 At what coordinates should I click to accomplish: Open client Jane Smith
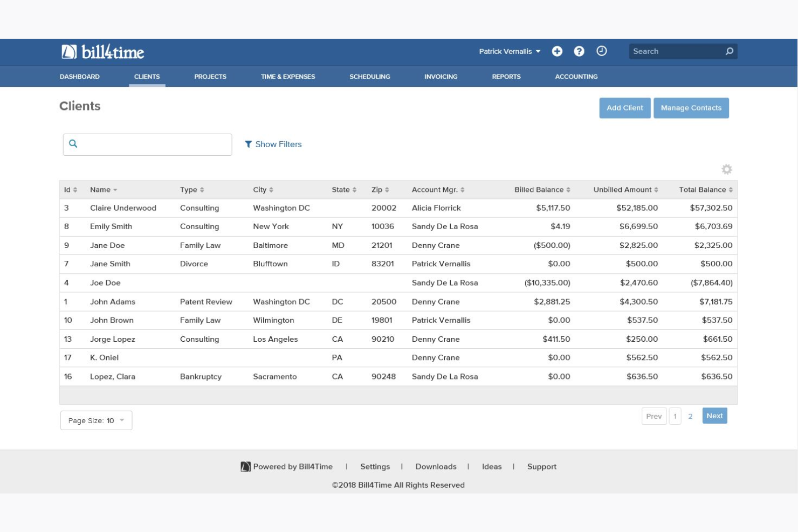coord(110,264)
